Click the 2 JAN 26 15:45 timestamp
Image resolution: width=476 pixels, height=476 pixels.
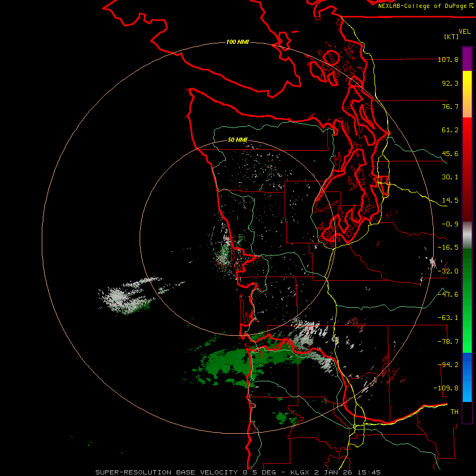(347, 472)
